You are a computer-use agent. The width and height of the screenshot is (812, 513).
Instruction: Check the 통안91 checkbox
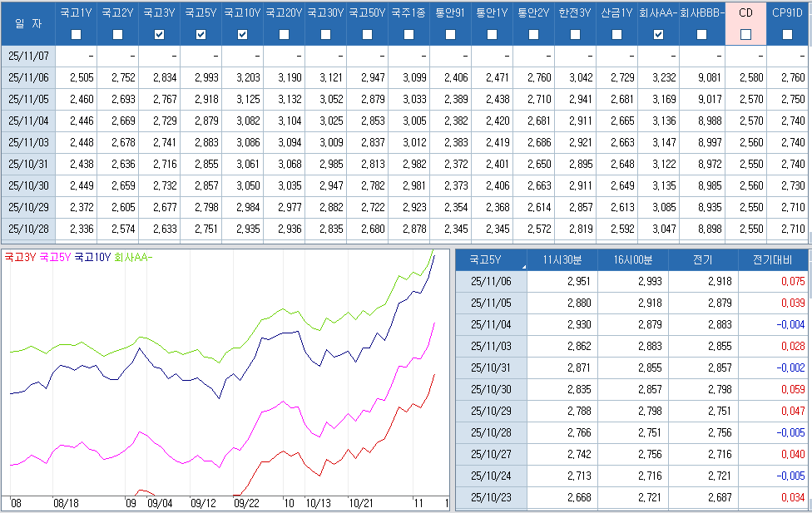click(450, 34)
